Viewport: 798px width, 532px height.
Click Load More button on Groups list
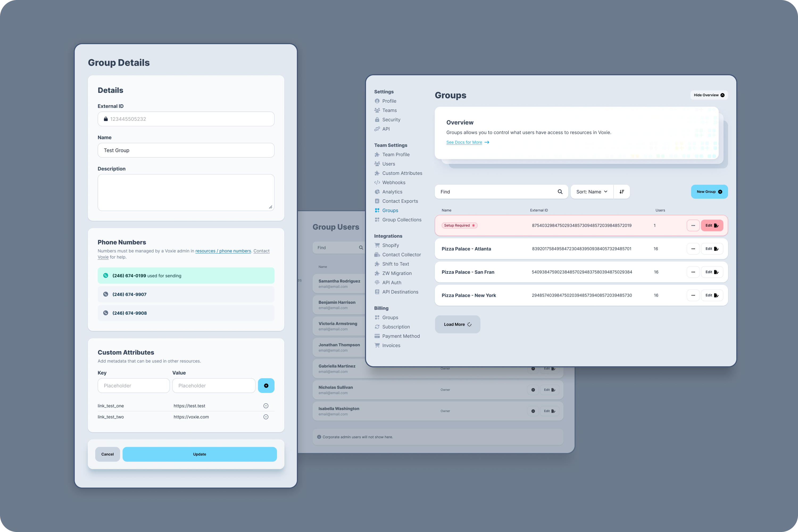tap(457, 324)
